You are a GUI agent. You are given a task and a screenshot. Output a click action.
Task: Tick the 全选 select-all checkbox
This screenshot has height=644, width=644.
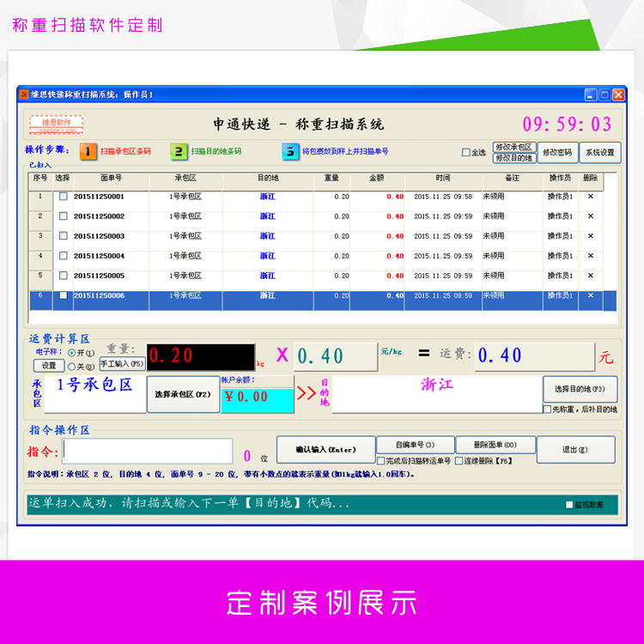click(x=465, y=152)
